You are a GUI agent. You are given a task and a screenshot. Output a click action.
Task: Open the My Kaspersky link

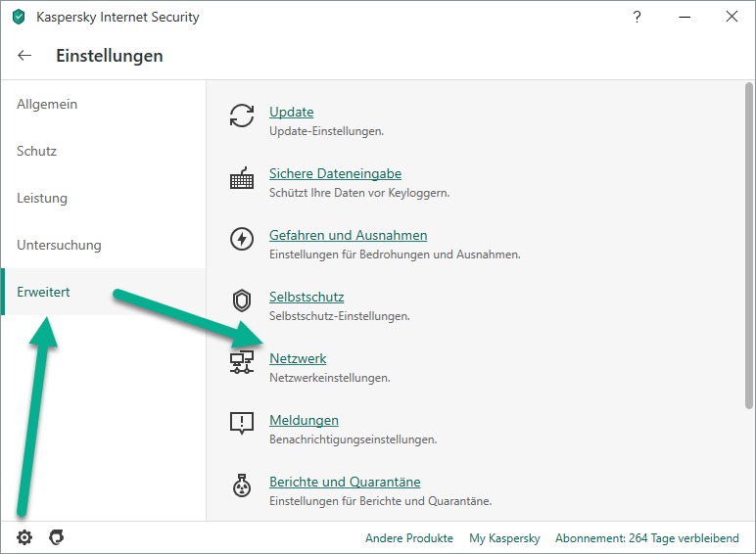coord(504,538)
